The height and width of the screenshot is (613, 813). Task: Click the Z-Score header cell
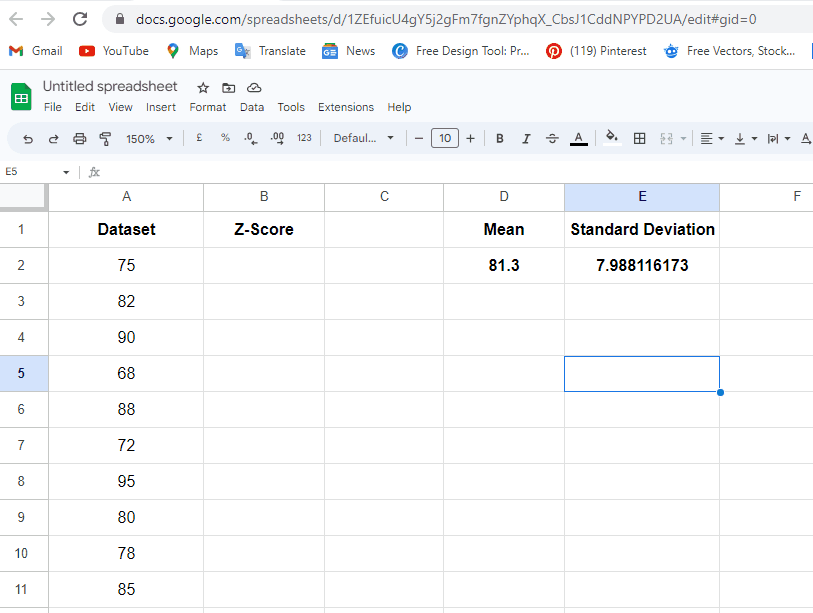tap(264, 229)
